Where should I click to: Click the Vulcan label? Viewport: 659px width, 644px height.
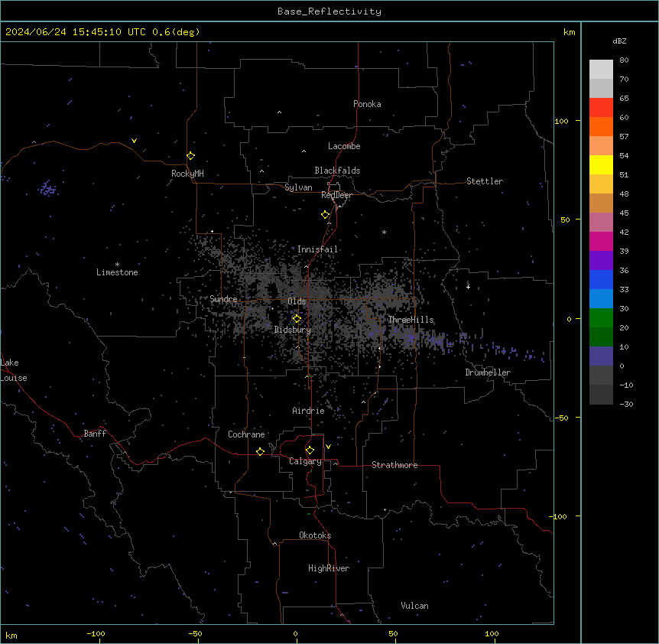coord(415,606)
